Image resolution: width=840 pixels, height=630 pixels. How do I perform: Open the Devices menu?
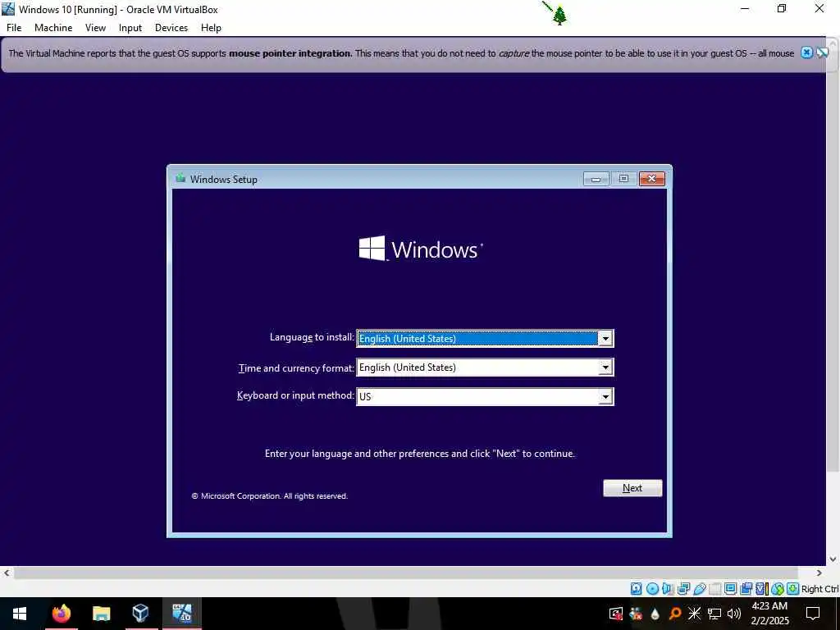coord(171,28)
